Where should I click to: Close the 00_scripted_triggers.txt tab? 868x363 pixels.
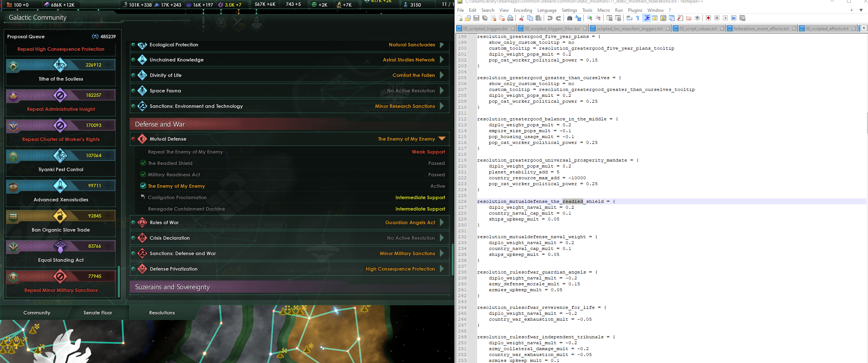click(513, 29)
